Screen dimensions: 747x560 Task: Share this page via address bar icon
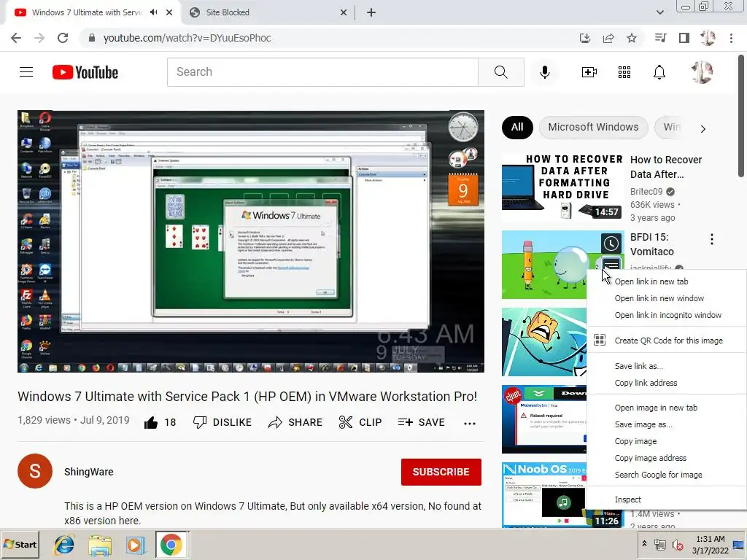click(x=608, y=38)
